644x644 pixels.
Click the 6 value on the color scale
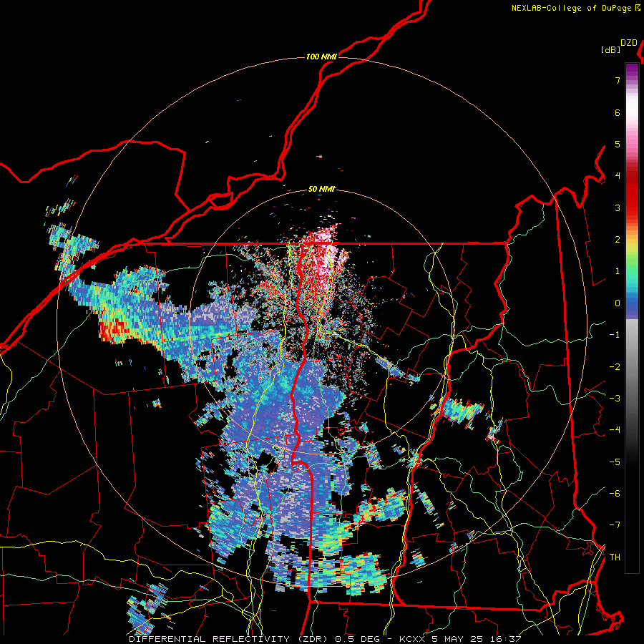pos(618,112)
